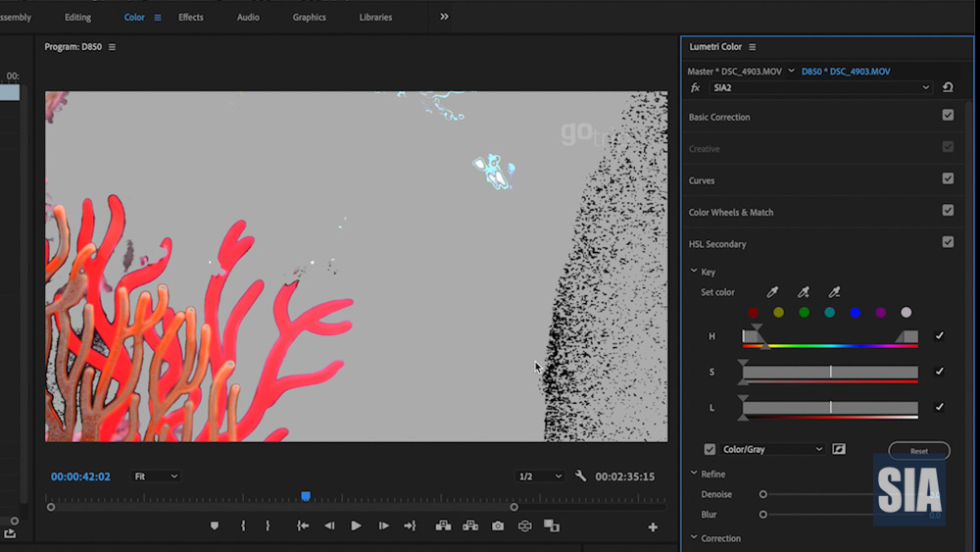Step back one frame
The width and height of the screenshot is (980, 552).
point(329,526)
